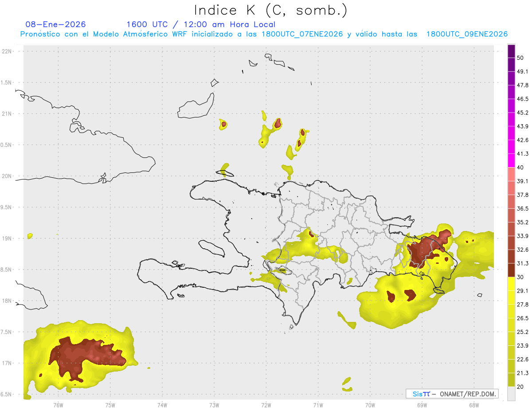Click the colorbar value "32.6"
Screen dimensions: 532x411
523,250
